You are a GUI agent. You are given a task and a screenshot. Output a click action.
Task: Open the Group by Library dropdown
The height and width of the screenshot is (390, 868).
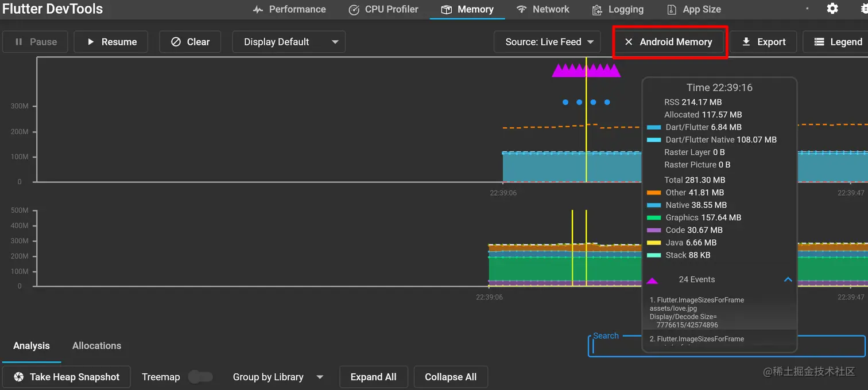[x=278, y=377]
